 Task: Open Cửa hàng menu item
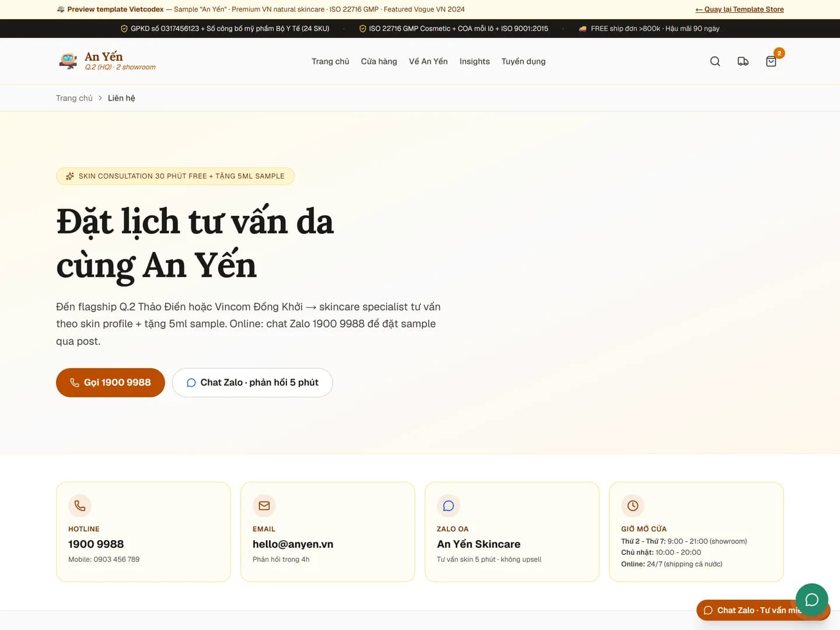click(379, 61)
